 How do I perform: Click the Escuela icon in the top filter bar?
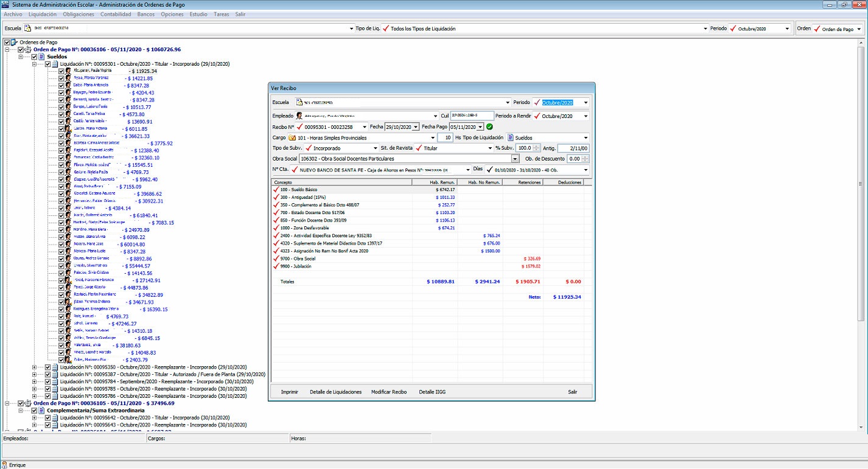27,29
